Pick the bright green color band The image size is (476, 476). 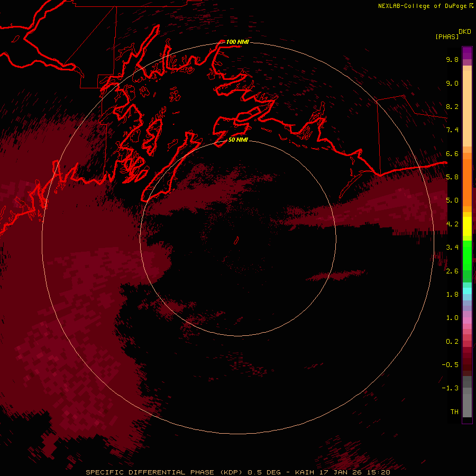[467, 255]
